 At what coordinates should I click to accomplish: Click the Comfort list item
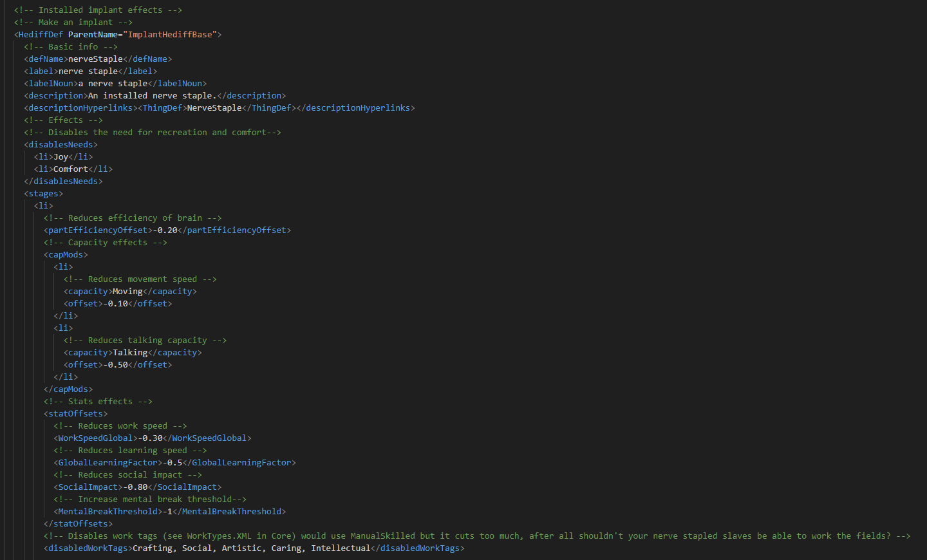coord(73,169)
